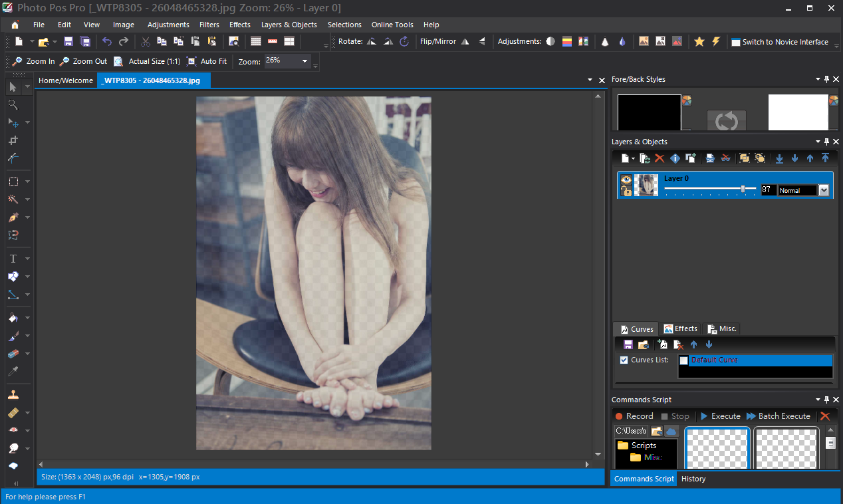Click the Undo arrow icon

(106, 41)
